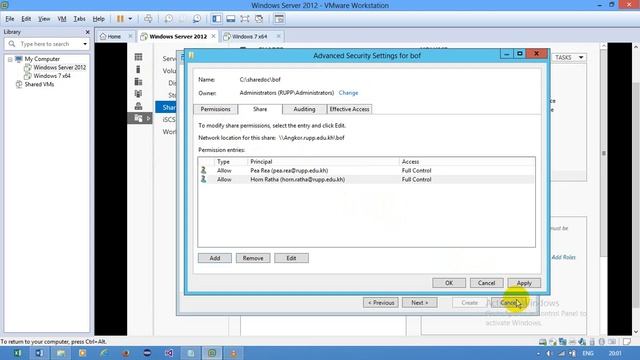Take a snapshot of the VM
Screen dimensions: 640x360
pos(168,19)
